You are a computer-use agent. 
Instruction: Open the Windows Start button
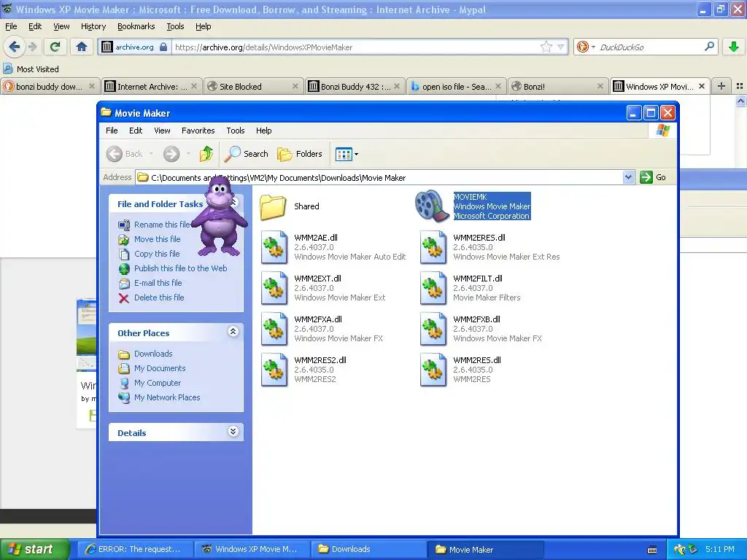34,549
